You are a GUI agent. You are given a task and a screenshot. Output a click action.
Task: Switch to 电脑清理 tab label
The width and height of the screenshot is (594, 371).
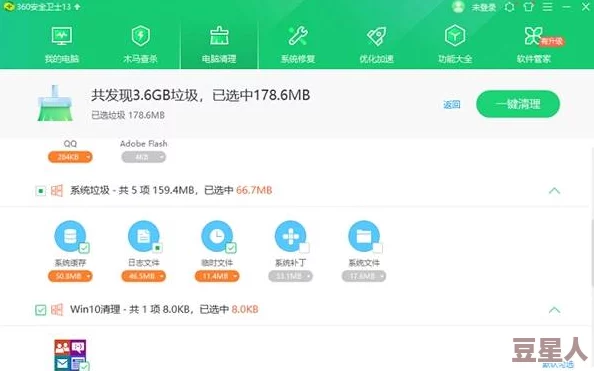[x=219, y=59]
